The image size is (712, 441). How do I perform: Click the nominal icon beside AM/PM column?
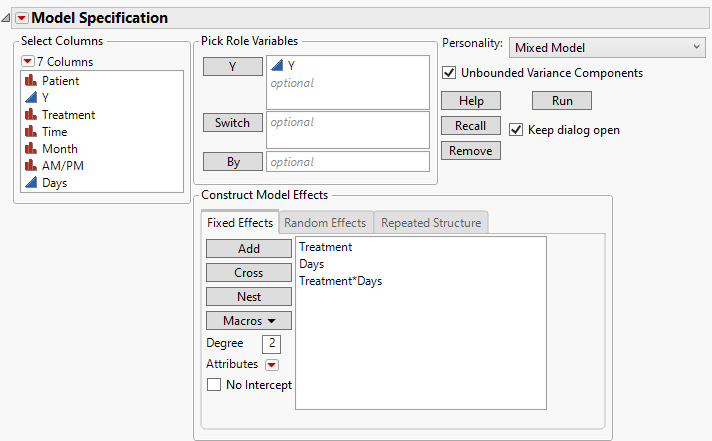point(31,166)
